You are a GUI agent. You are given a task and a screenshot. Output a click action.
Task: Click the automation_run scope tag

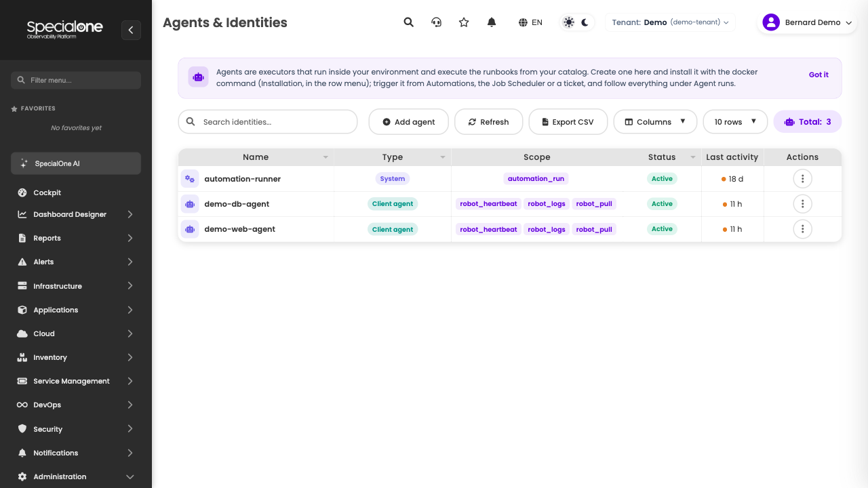click(x=536, y=179)
